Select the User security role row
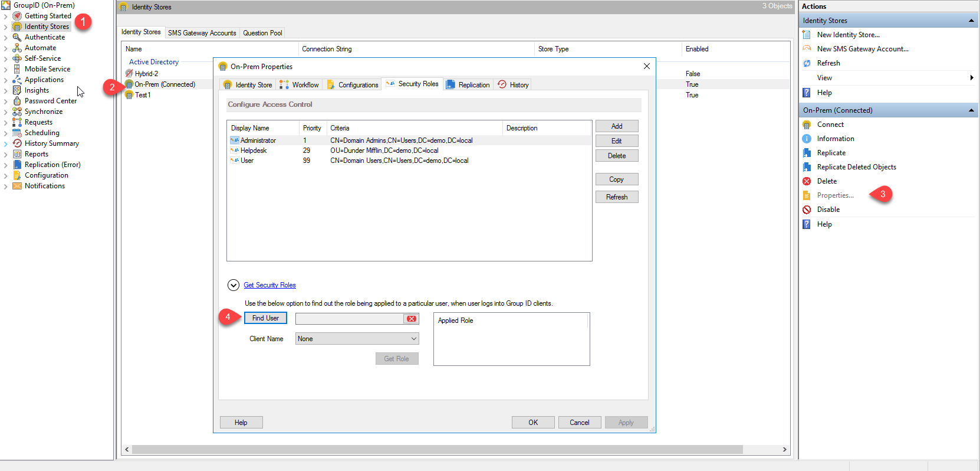Screen dimensions: 980x471 point(409,161)
